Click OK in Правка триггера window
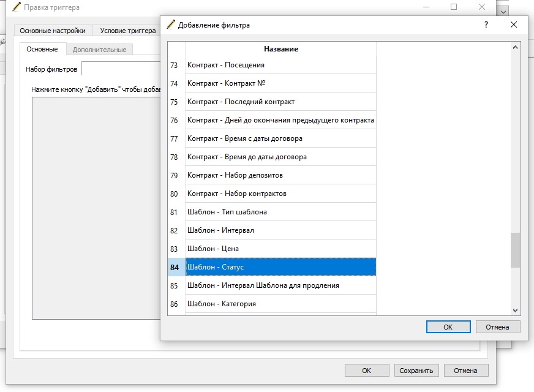Screen dimensions: 534x392 tap(367, 371)
